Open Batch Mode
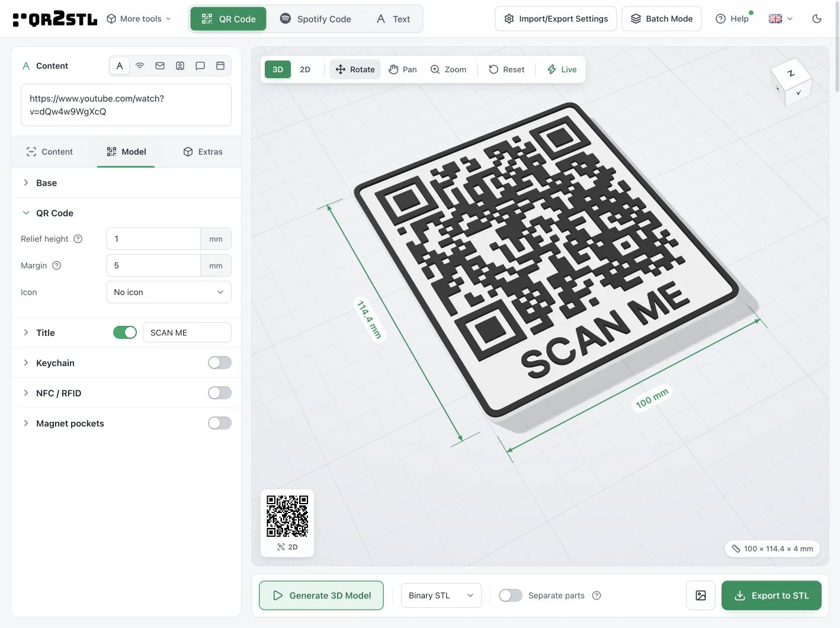Viewport: 840px width, 628px height. click(662, 19)
